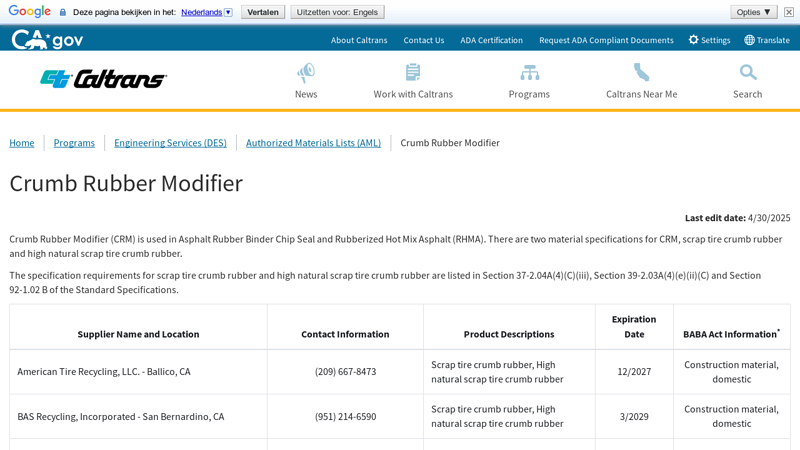Click the Caltrans logo
Viewport: 800px width, 450px height.
(103, 79)
